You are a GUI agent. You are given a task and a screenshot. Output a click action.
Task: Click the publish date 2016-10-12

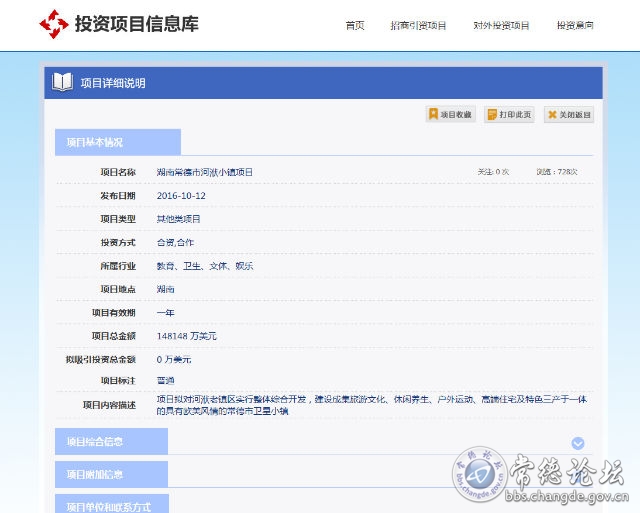tap(181, 196)
